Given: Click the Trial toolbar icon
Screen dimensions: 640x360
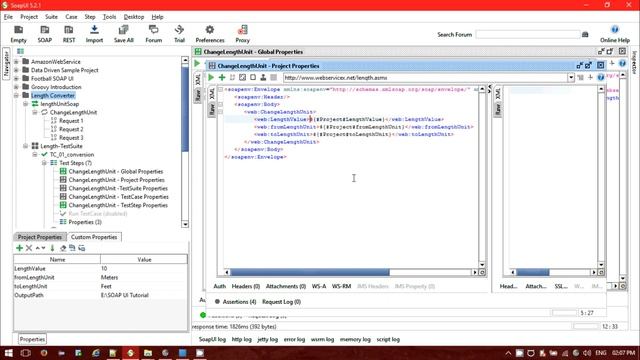Looking at the screenshot, I should tap(179, 34).
